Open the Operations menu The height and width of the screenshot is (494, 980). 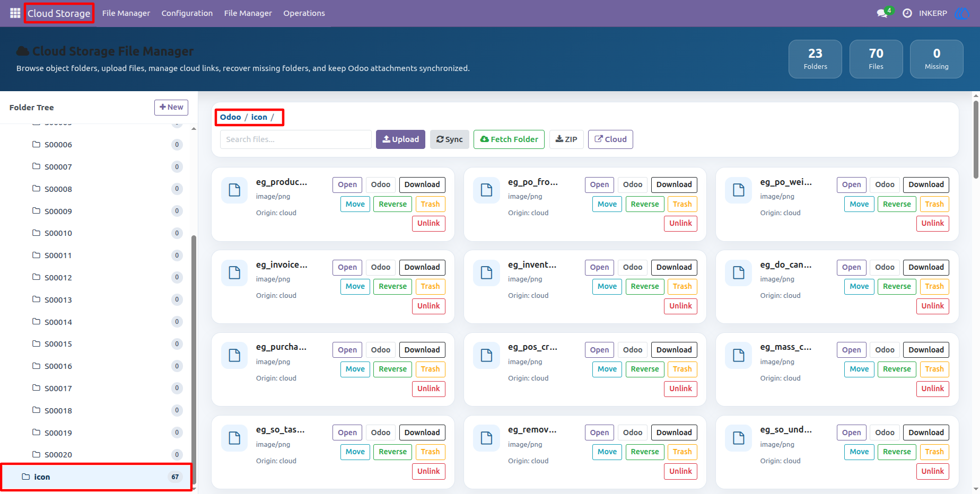click(304, 13)
